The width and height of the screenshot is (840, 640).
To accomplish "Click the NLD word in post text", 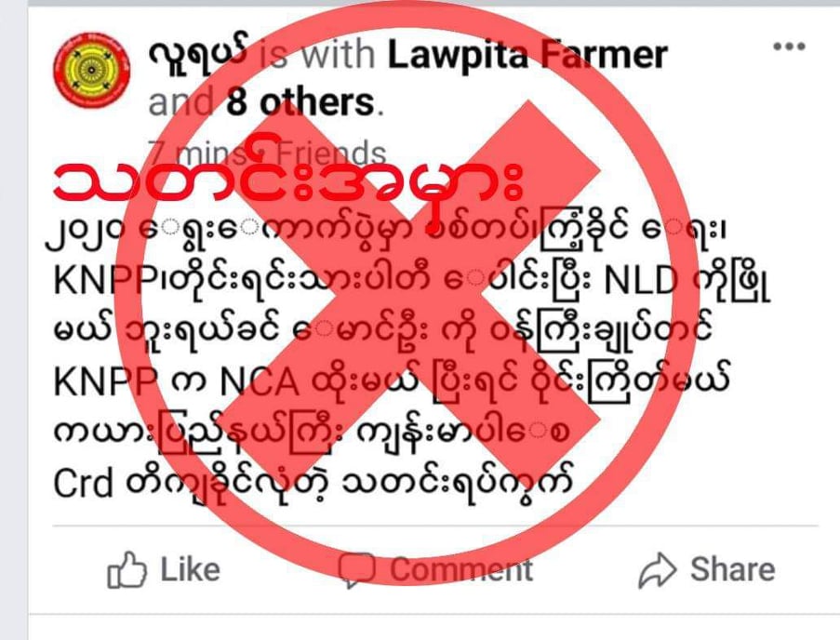I will pos(640,281).
